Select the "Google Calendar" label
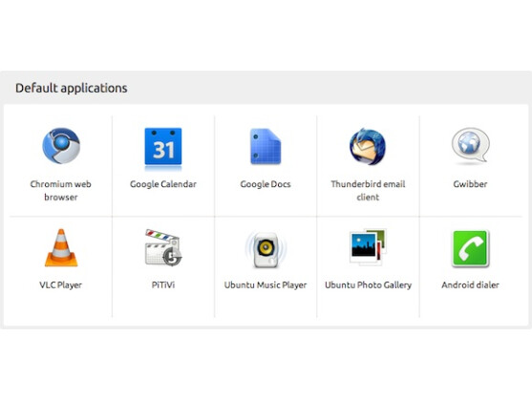 coord(163,184)
